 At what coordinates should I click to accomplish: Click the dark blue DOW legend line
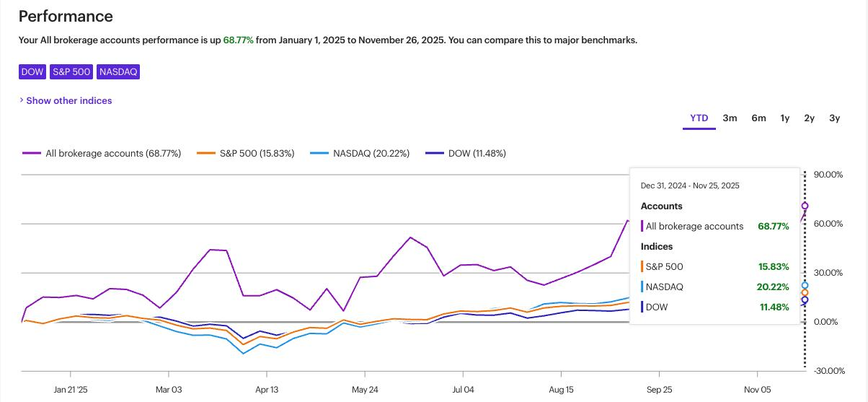click(435, 153)
